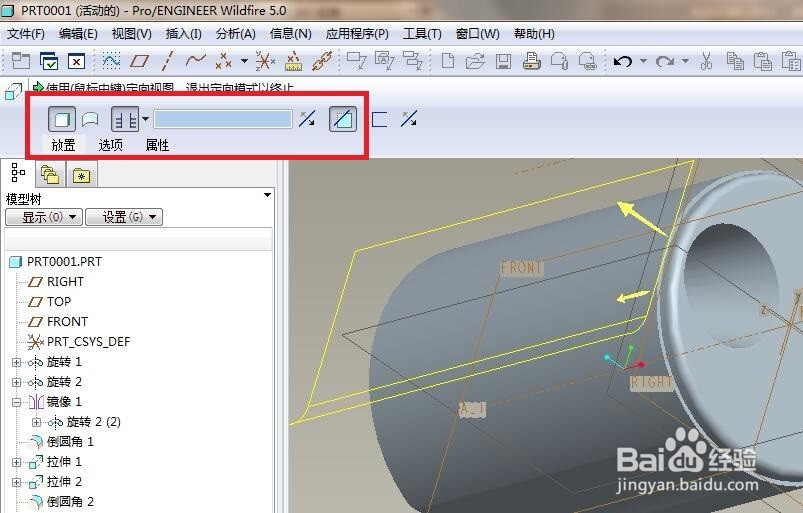Click the copy icon

735,61
